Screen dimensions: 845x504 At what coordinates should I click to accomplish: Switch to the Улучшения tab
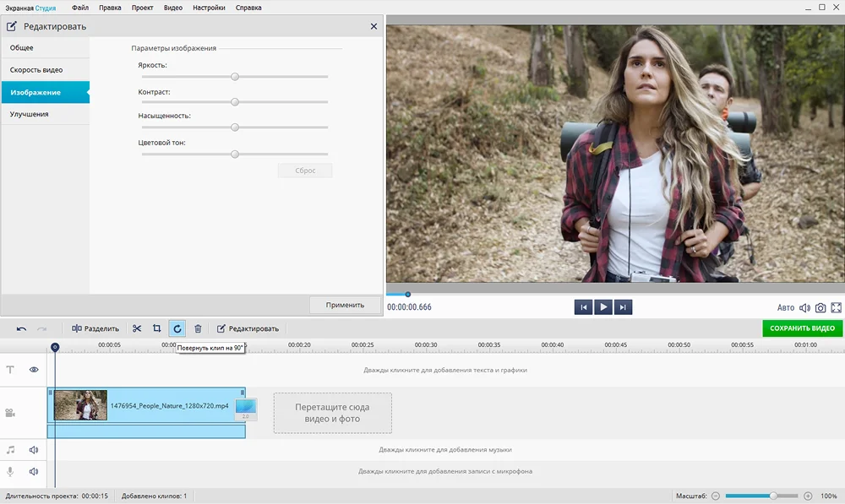point(30,114)
